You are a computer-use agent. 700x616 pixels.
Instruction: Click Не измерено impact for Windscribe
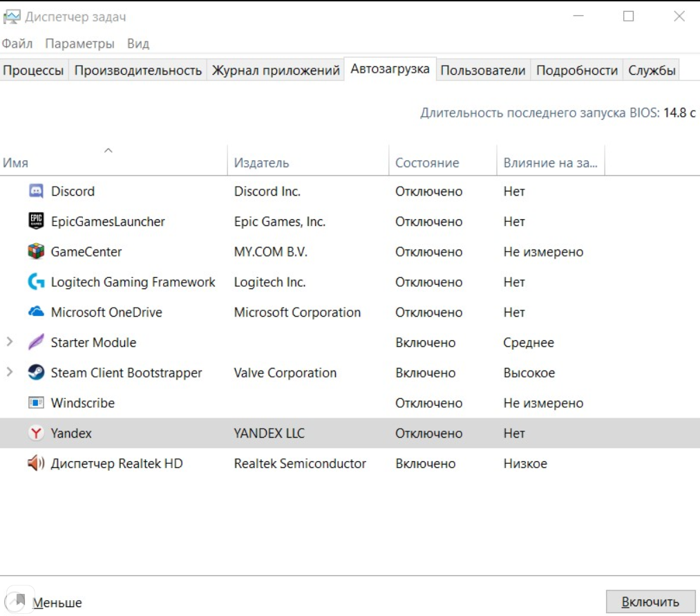pos(543,403)
